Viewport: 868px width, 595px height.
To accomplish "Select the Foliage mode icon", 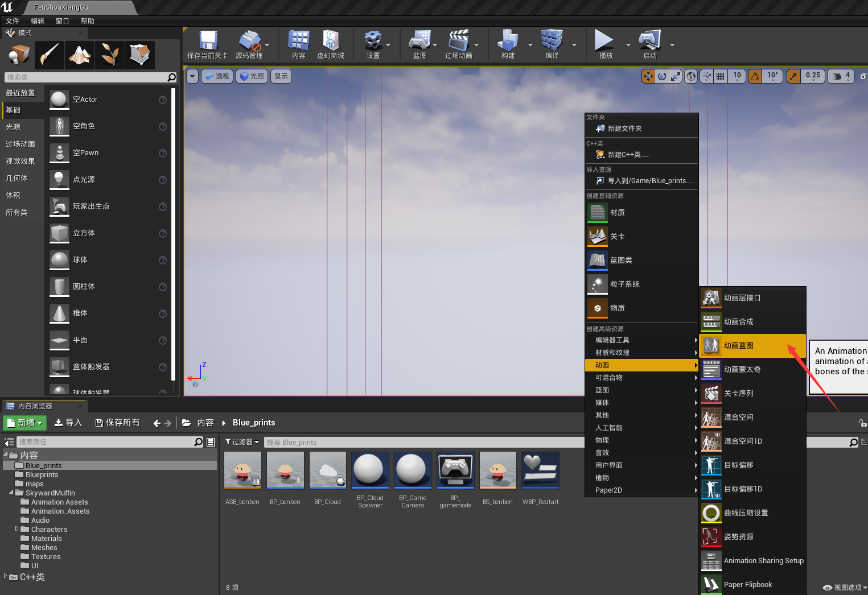I will (x=110, y=55).
